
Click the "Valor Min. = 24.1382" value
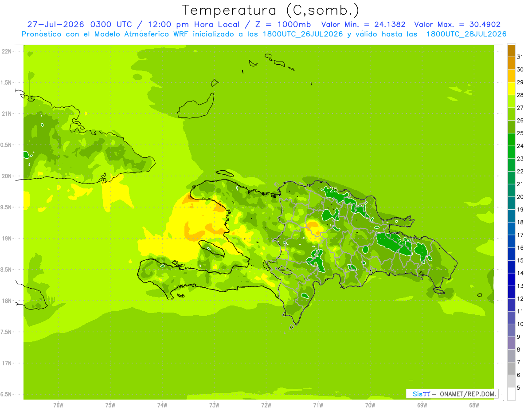[363, 24]
